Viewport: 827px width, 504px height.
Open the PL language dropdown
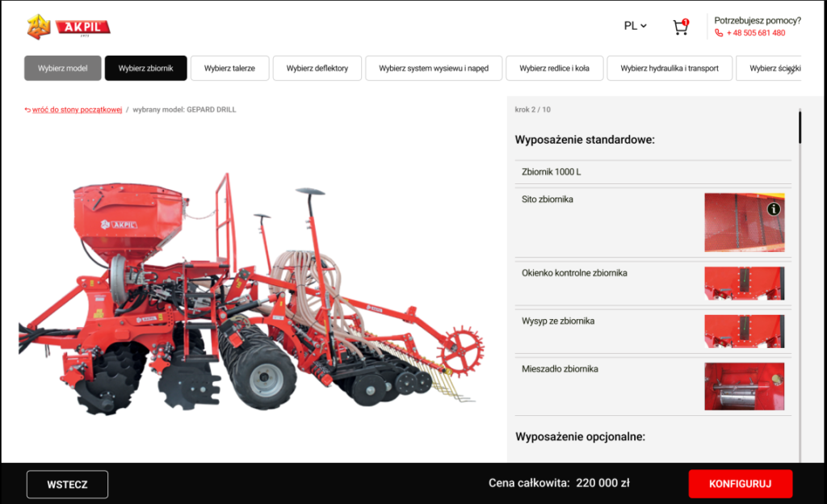(636, 26)
